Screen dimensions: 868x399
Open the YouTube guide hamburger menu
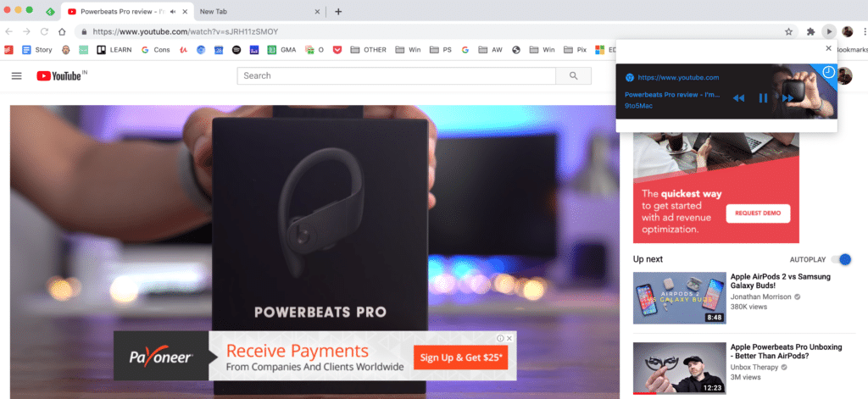[x=17, y=75]
